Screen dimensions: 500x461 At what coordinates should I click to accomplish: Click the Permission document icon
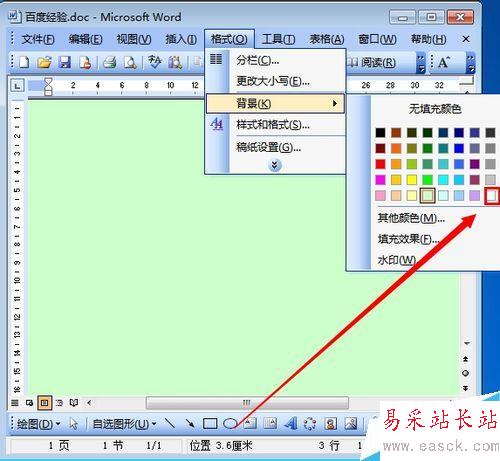click(85, 62)
